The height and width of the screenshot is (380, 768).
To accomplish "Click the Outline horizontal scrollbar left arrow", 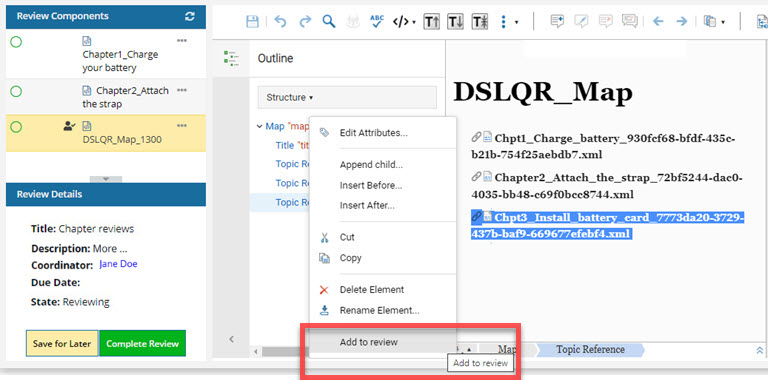I will click(x=256, y=352).
